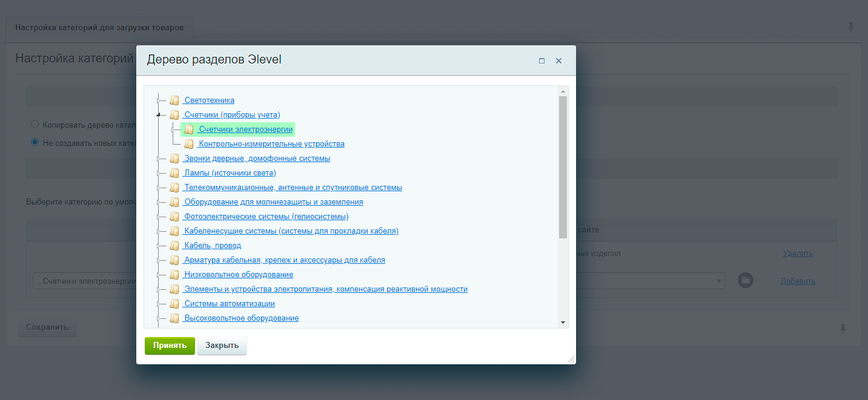
Task: Select Арматура кабельная, крепеж и аксессуары link
Action: click(284, 260)
